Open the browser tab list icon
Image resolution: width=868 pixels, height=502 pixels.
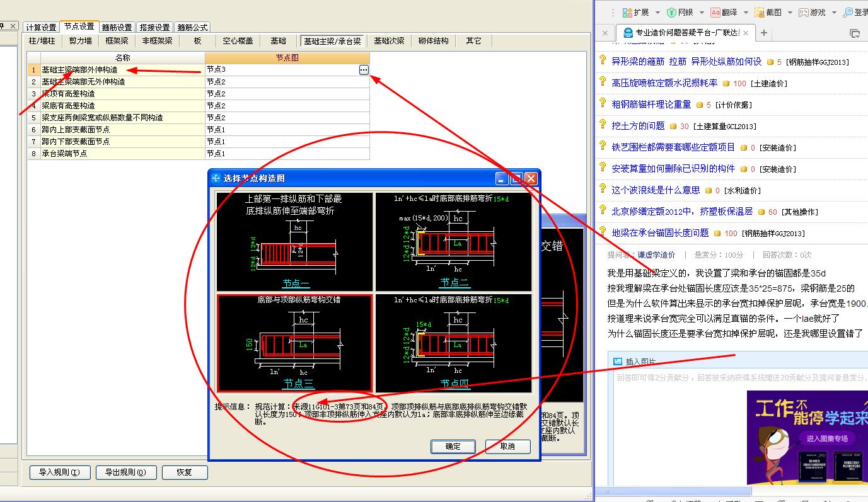click(855, 33)
